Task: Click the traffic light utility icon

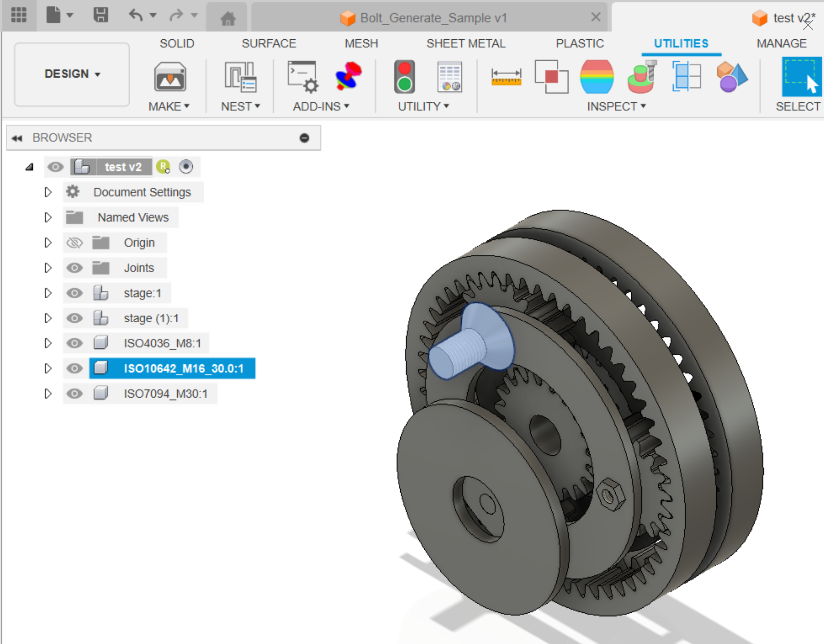Action: click(x=405, y=77)
